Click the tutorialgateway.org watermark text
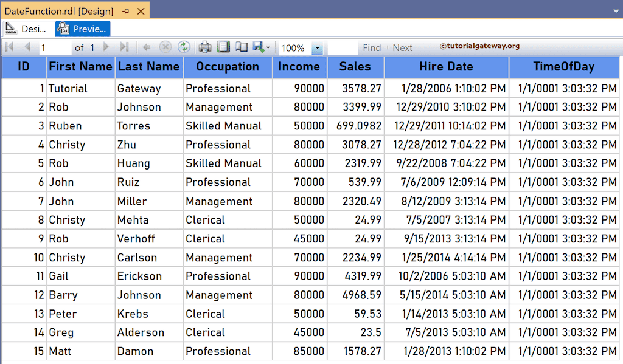Image resolution: width=623 pixels, height=364 pixels. pos(480,47)
